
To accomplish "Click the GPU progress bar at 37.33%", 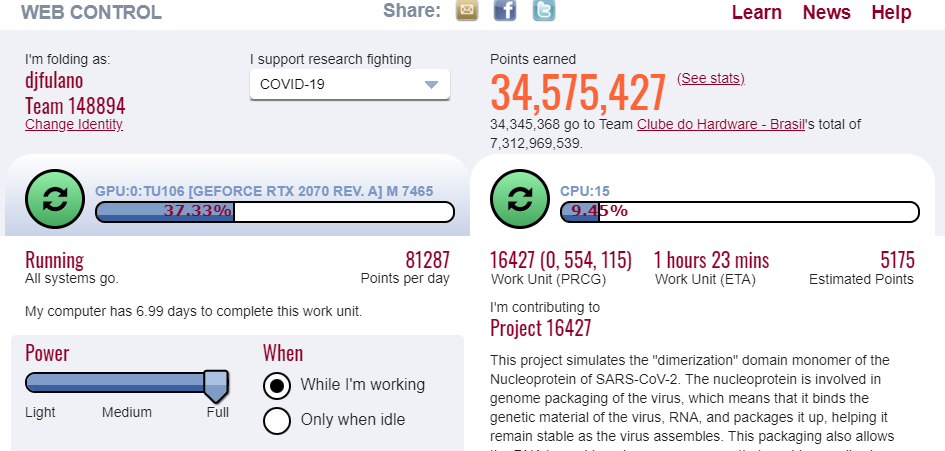I will 275,212.
